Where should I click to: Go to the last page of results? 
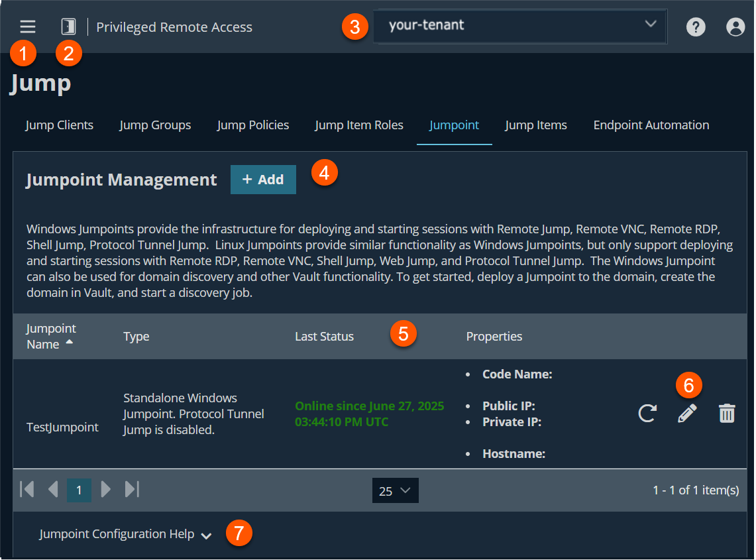132,489
